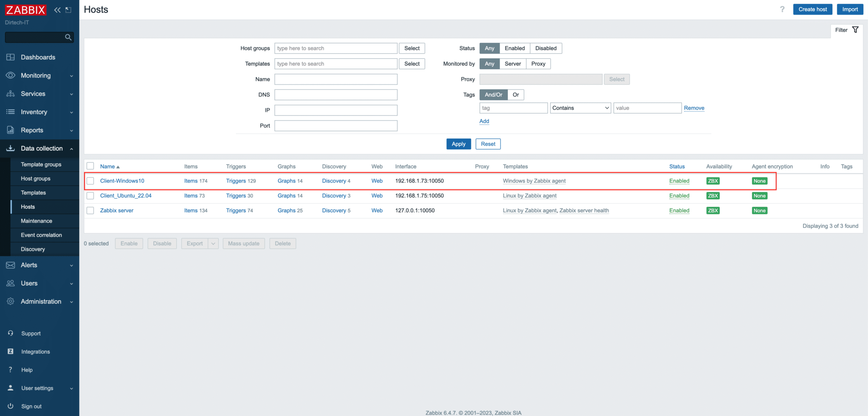
Task: Open the Export format dropdown arrow
Action: (213, 243)
